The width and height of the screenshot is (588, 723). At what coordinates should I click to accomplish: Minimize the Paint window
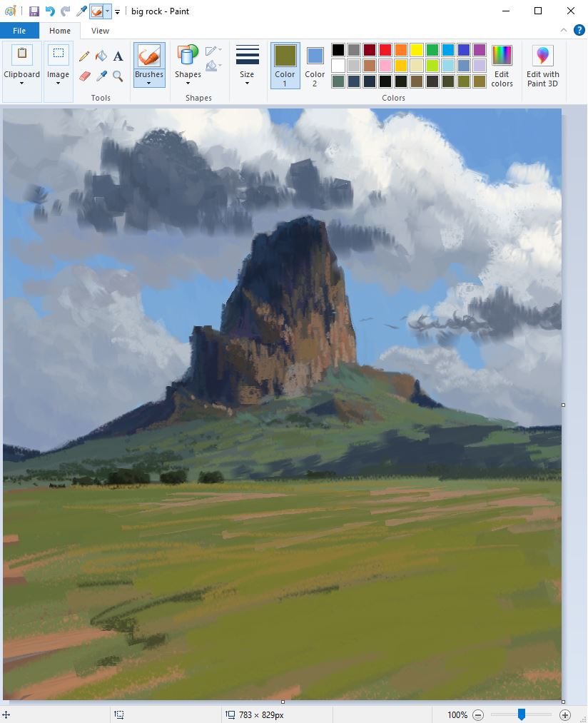click(506, 11)
